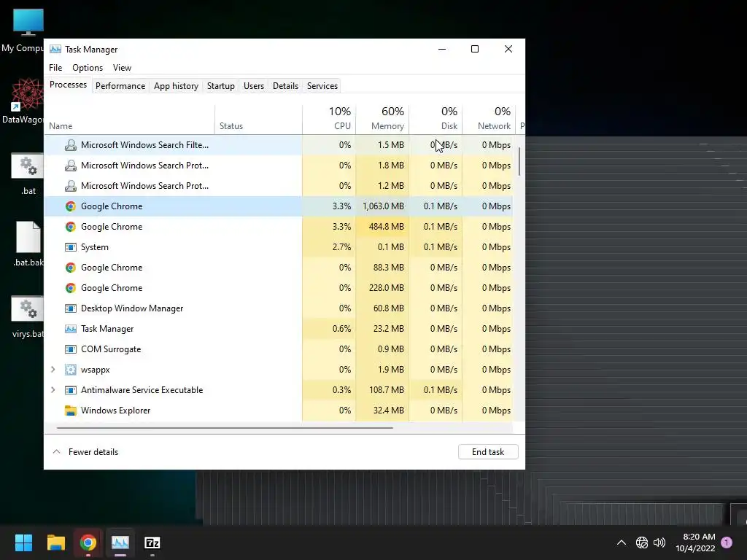Select the virys.bat desktop file
This screenshot has height=560, width=747.
coord(28,316)
